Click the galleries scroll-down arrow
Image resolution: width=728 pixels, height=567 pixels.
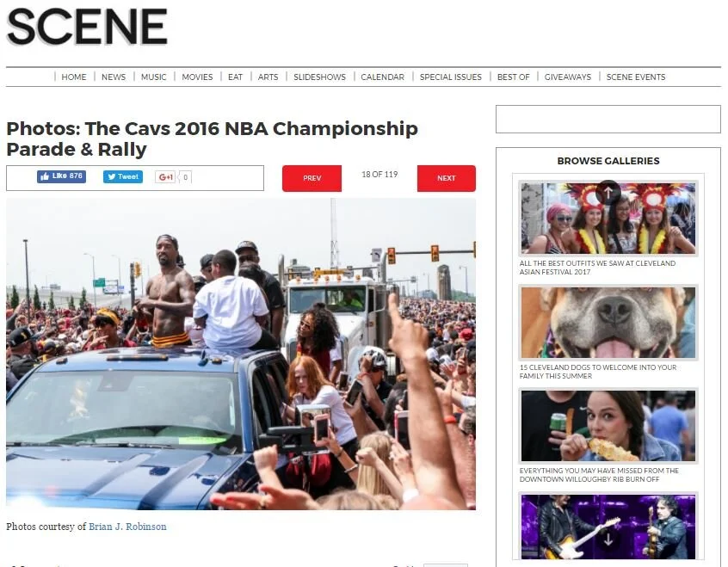(x=608, y=539)
